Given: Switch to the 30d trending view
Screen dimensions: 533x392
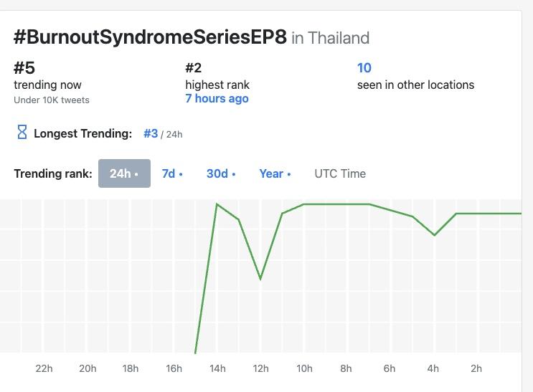Looking at the screenshot, I should tap(221, 173).
